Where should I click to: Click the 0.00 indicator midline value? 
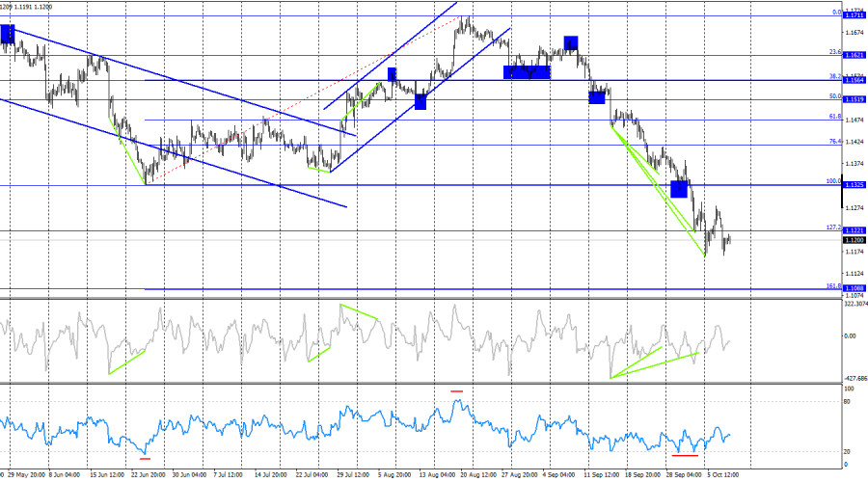pyautogui.click(x=850, y=335)
